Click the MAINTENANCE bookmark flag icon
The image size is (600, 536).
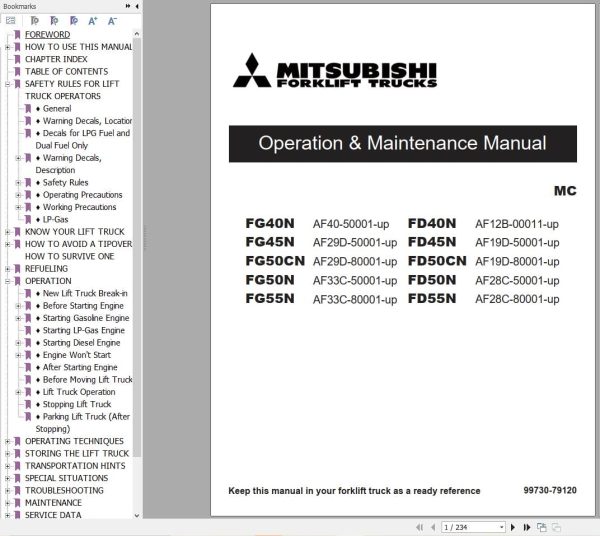coord(17,503)
